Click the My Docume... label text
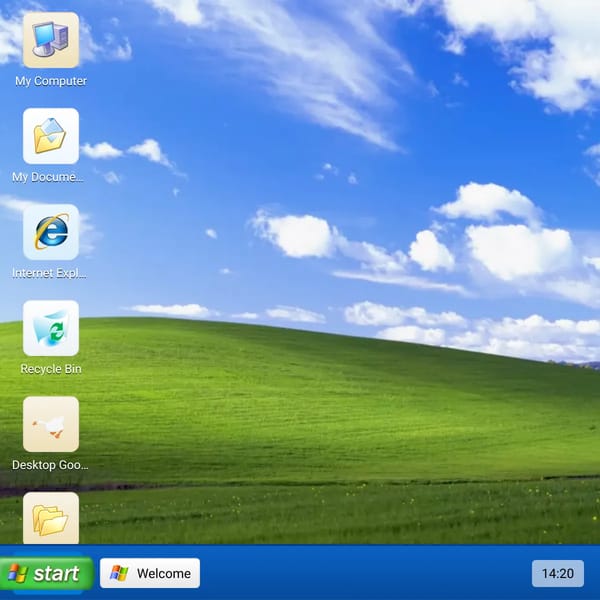600x600 pixels. [x=47, y=177]
